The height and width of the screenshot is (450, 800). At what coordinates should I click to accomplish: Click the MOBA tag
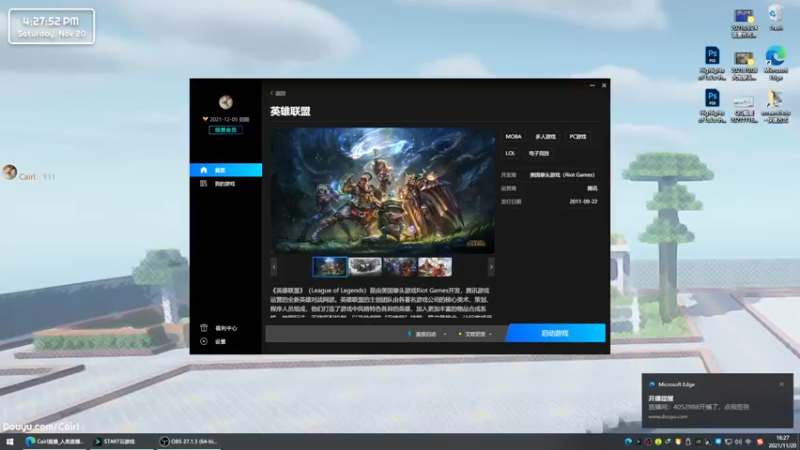point(513,137)
